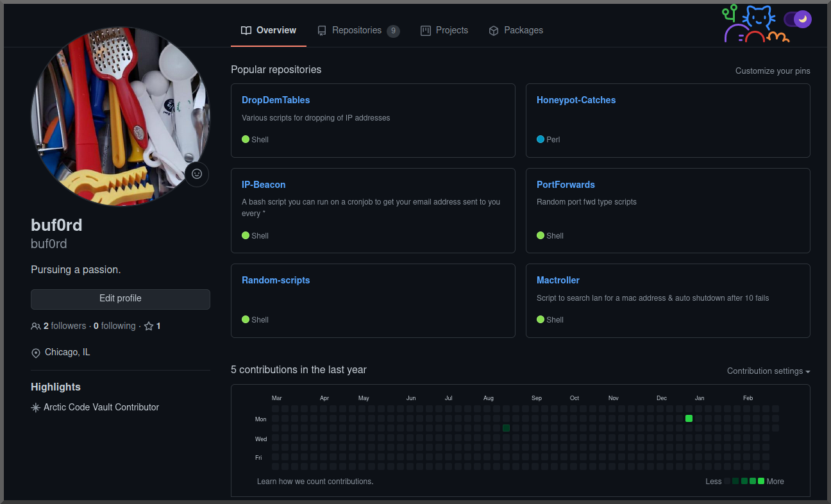Open the Overview tab
831x504 pixels.
(x=269, y=31)
